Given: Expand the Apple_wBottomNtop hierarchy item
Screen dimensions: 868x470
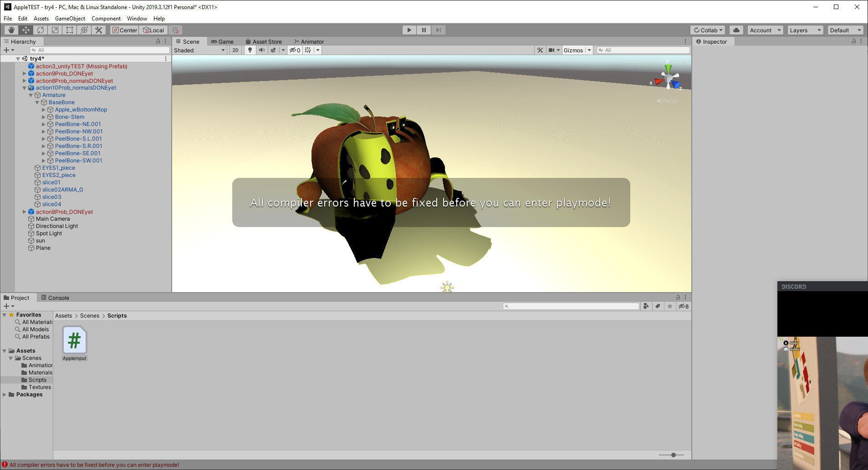Looking at the screenshot, I should coord(43,109).
